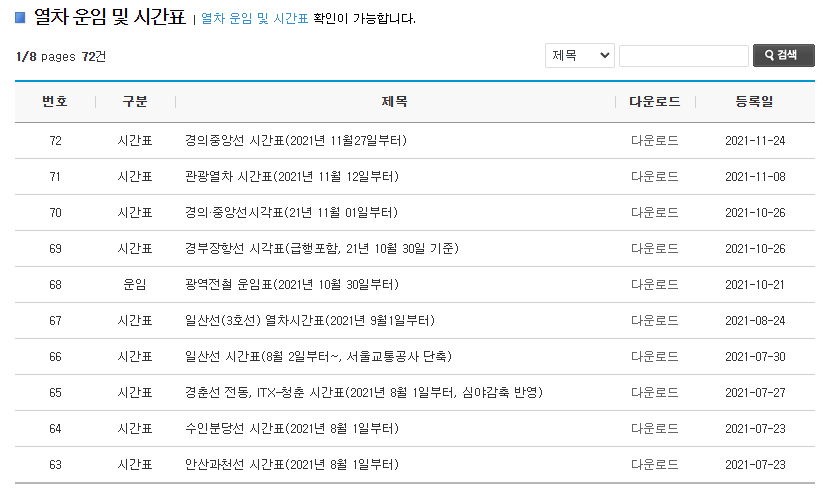This screenshot has height=494, width=823.
Task: Click the date 2021-11-24
Action: point(755,141)
